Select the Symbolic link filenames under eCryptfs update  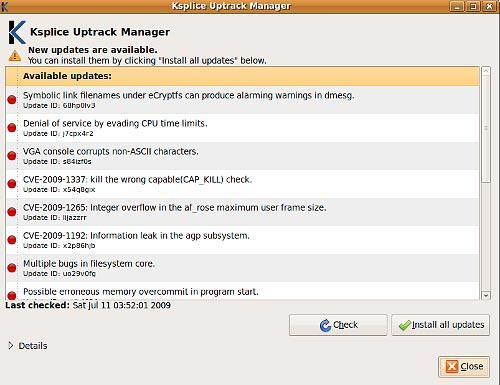click(x=242, y=100)
